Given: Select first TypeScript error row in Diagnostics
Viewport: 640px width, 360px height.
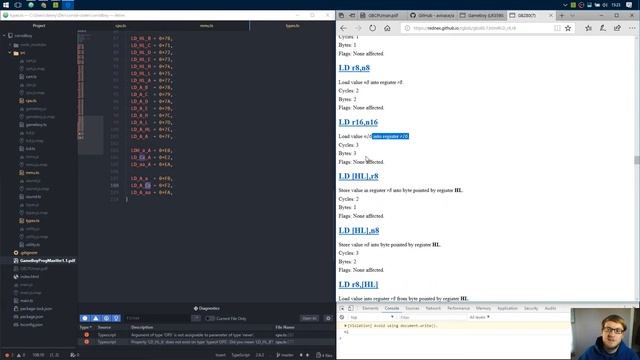Looking at the screenshot, I should click(207, 335).
